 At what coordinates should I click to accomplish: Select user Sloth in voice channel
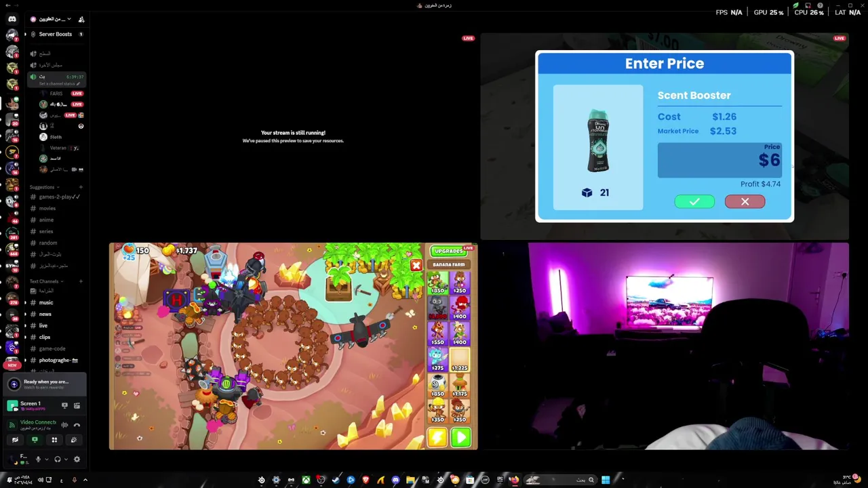[x=56, y=137]
